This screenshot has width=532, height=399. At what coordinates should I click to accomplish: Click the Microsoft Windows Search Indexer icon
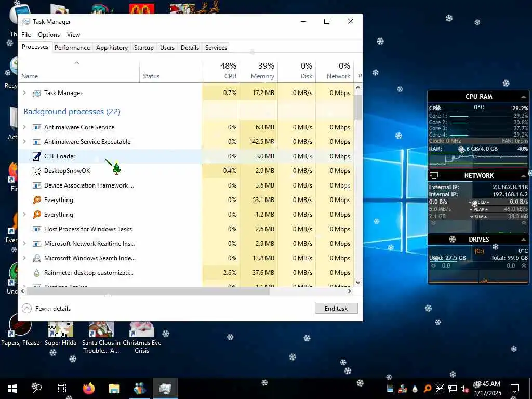(37, 258)
